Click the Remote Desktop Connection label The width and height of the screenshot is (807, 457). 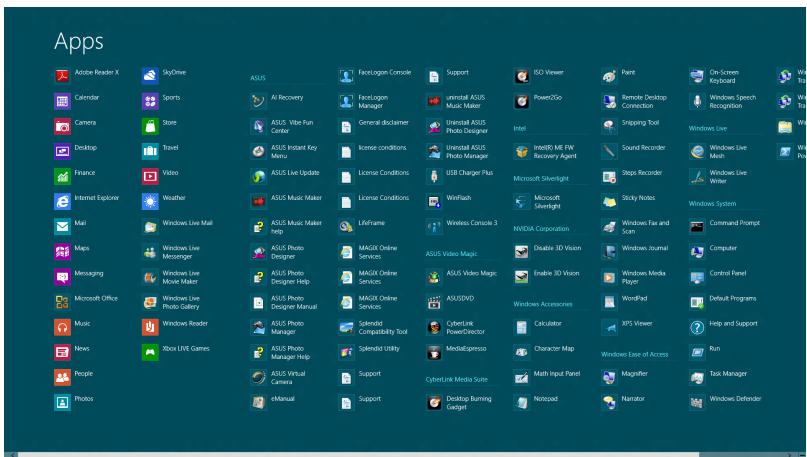click(644, 101)
